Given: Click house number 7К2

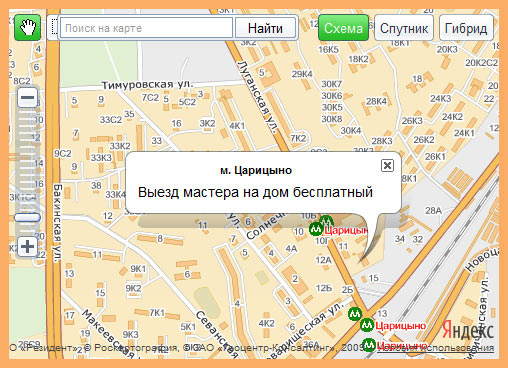Looking at the screenshot, I should 298,138.
